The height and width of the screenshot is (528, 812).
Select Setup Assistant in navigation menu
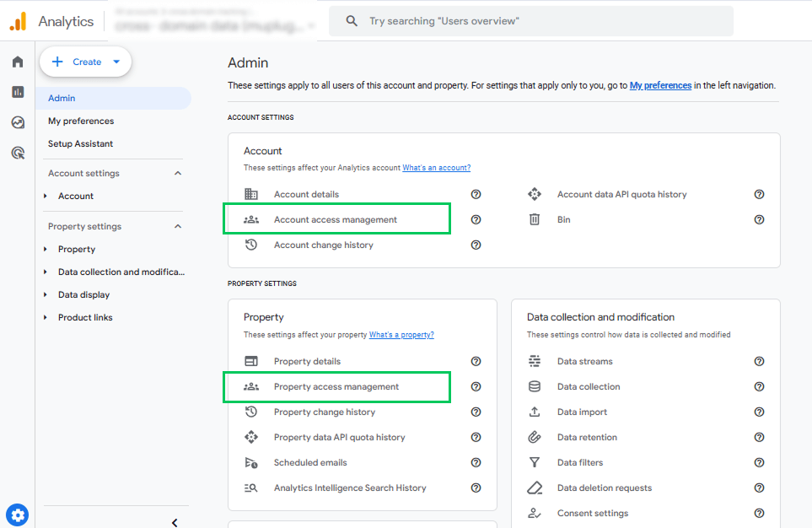point(80,143)
